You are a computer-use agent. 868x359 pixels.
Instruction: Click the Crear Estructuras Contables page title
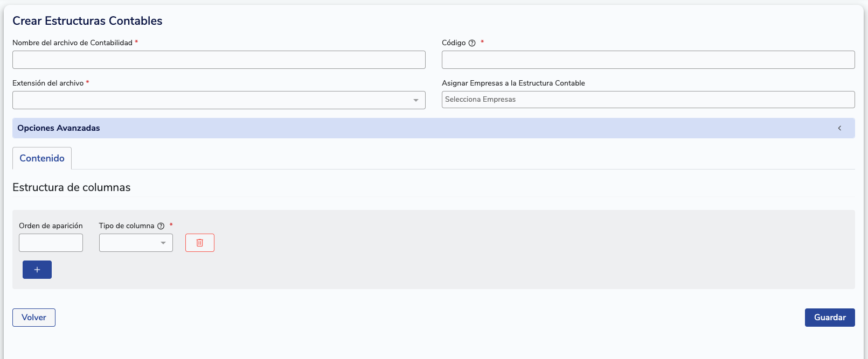[87, 21]
